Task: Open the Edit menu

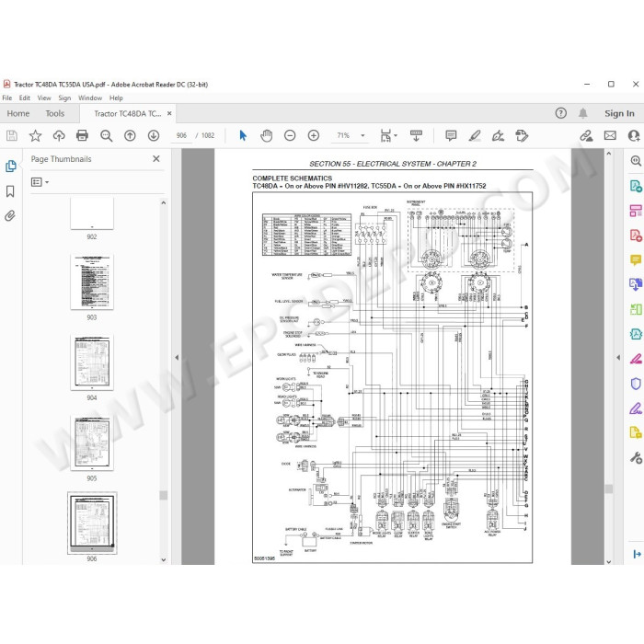Action: (24, 98)
